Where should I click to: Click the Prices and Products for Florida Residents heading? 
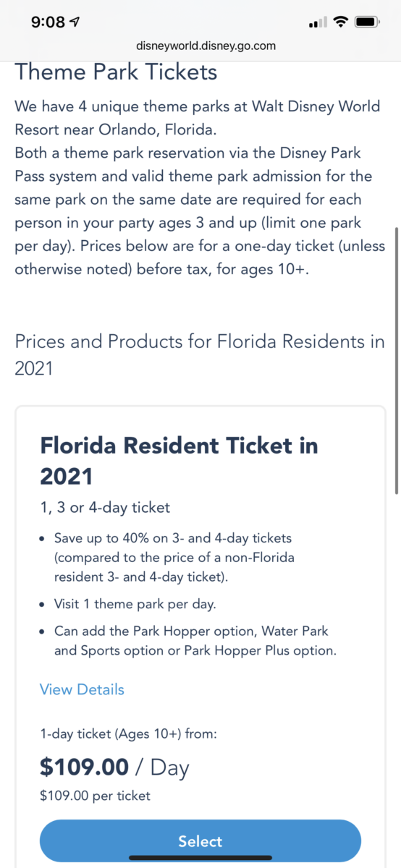[200, 354]
